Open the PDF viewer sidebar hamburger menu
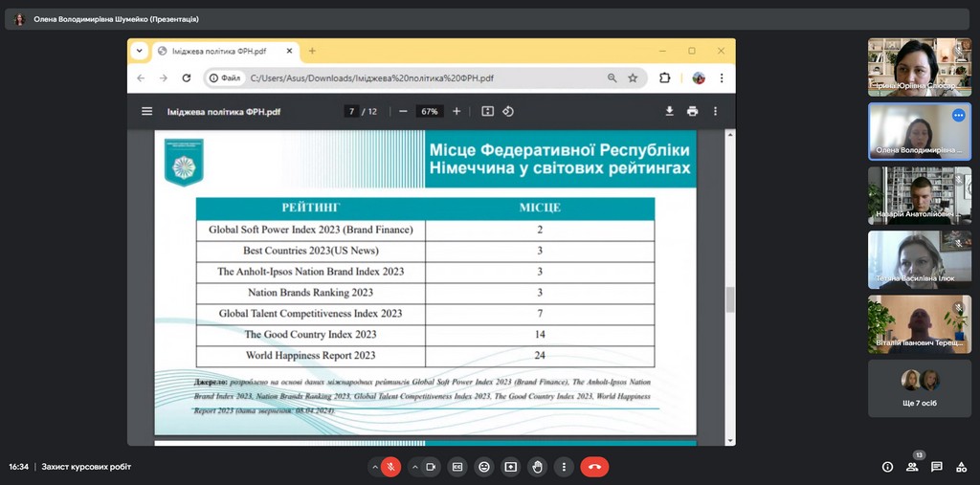The width and height of the screenshot is (980, 485). point(147,111)
